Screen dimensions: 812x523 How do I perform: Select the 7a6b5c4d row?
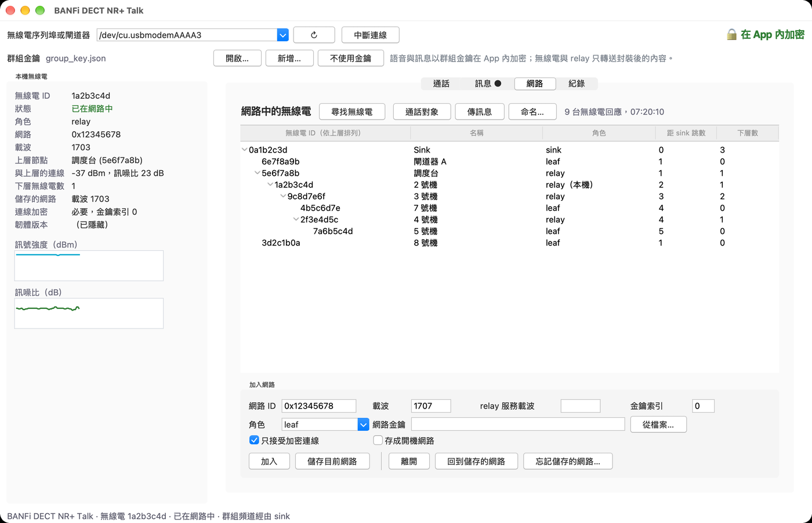509,231
